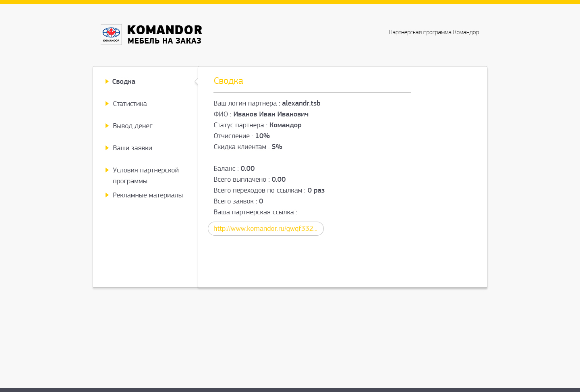
Task: Click the Сводка page heading
Action: [228, 81]
